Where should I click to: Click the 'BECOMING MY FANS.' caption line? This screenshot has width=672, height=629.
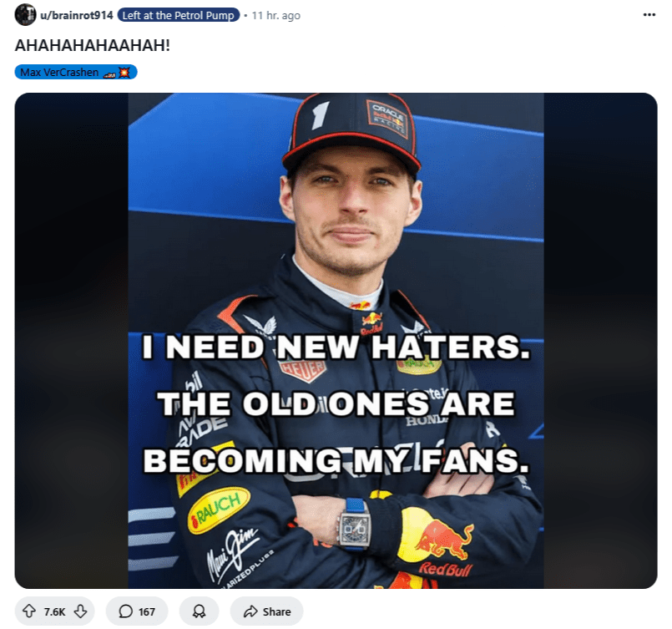(336, 460)
